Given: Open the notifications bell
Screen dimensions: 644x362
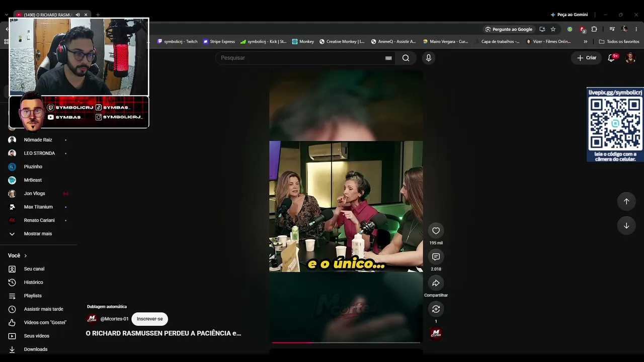Looking at the screenshot, I should tap(611, 58).
